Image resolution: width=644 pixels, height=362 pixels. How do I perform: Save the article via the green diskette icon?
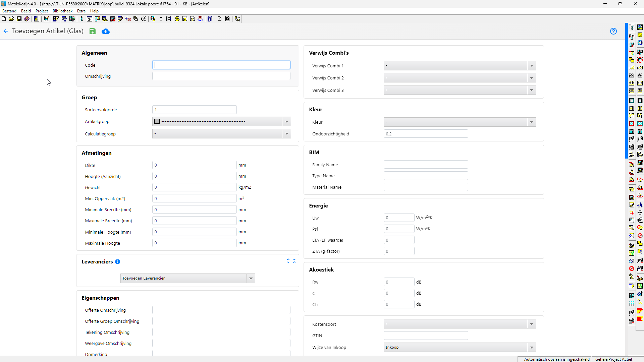pos(93,31)
